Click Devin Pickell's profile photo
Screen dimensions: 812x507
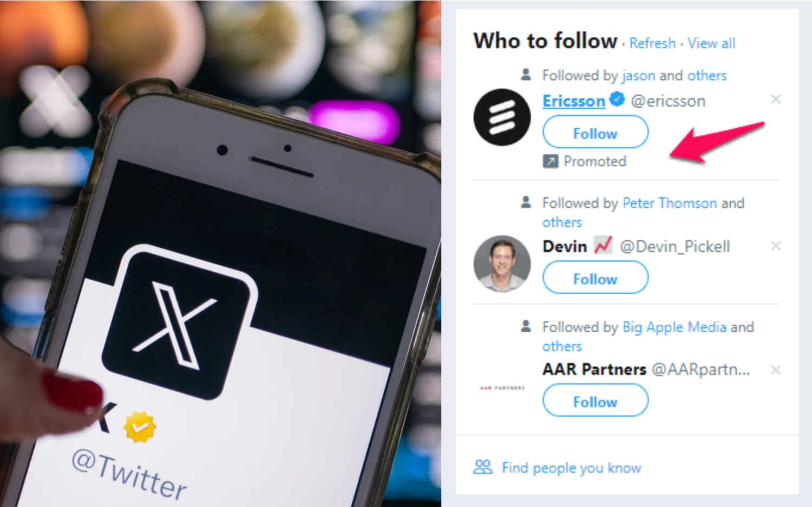click(x=502, y=264)
